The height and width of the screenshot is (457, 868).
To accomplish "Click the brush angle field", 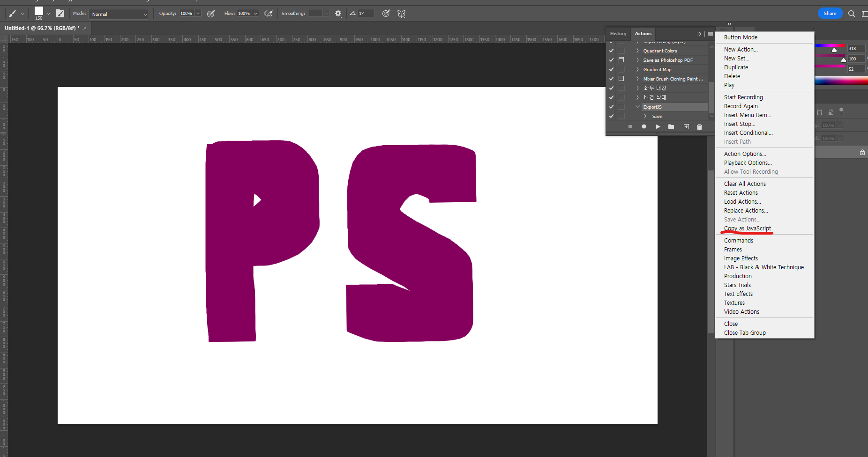I will click(x=366, y=13).
